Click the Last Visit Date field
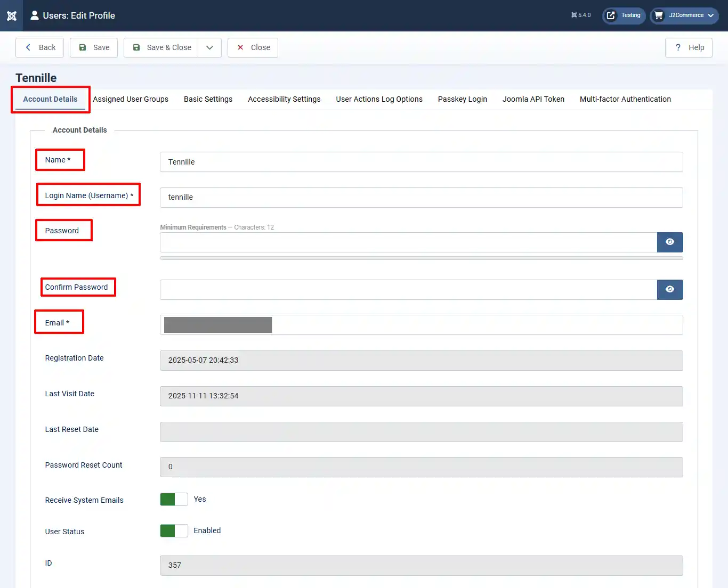Viewport: 728px width, 588px height. (x=421, y=396)
